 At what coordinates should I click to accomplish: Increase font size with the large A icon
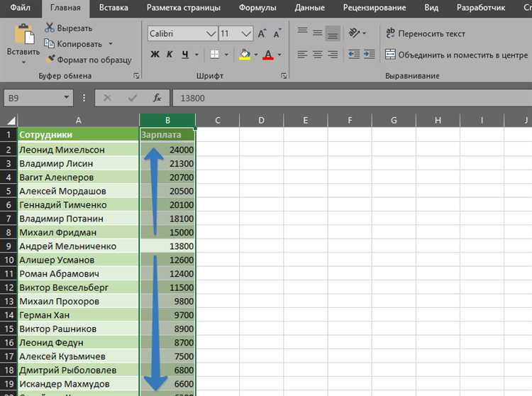(262, 33)
